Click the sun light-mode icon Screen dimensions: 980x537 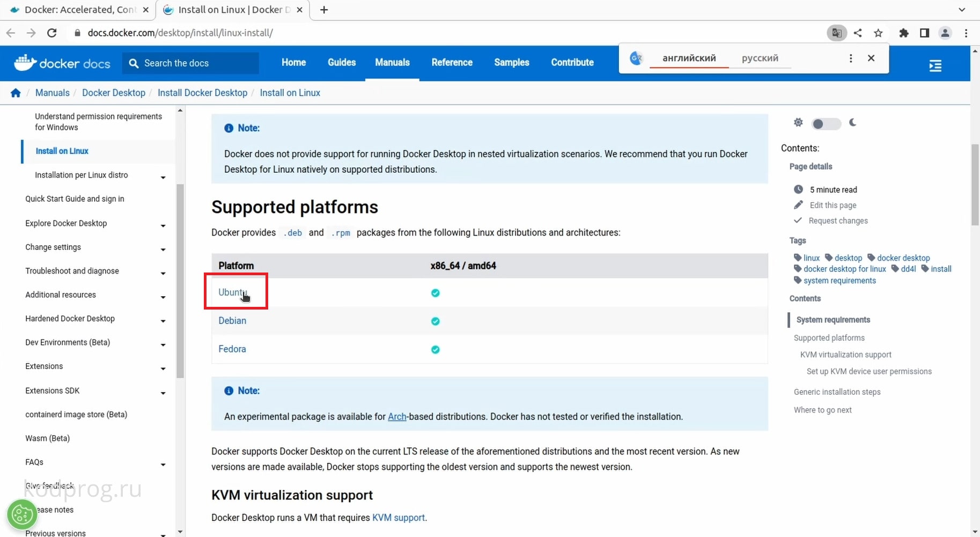(x=798, y=123)
